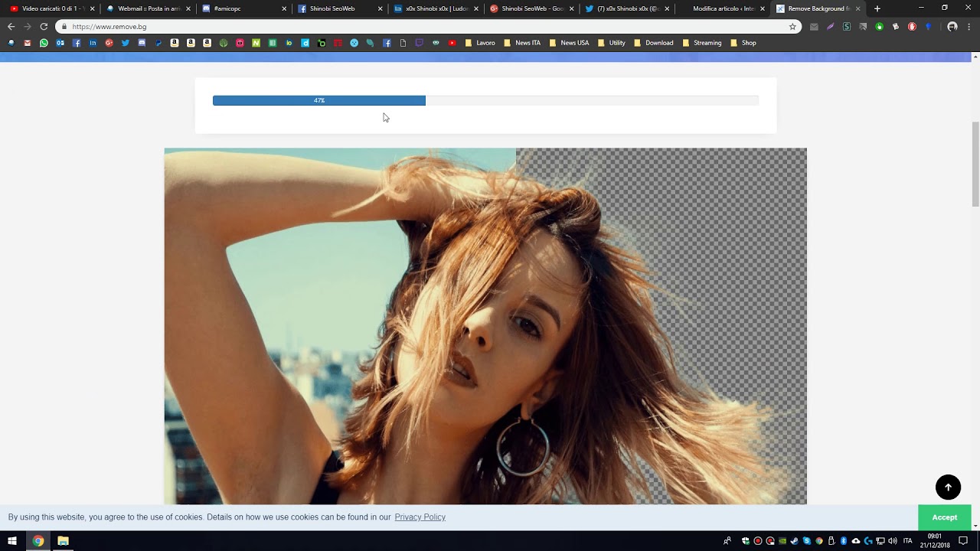The height and width of the screenshot is (551, 980).
Task: Click the mail envelope extension icon
Action: click(x=814, y=26)
